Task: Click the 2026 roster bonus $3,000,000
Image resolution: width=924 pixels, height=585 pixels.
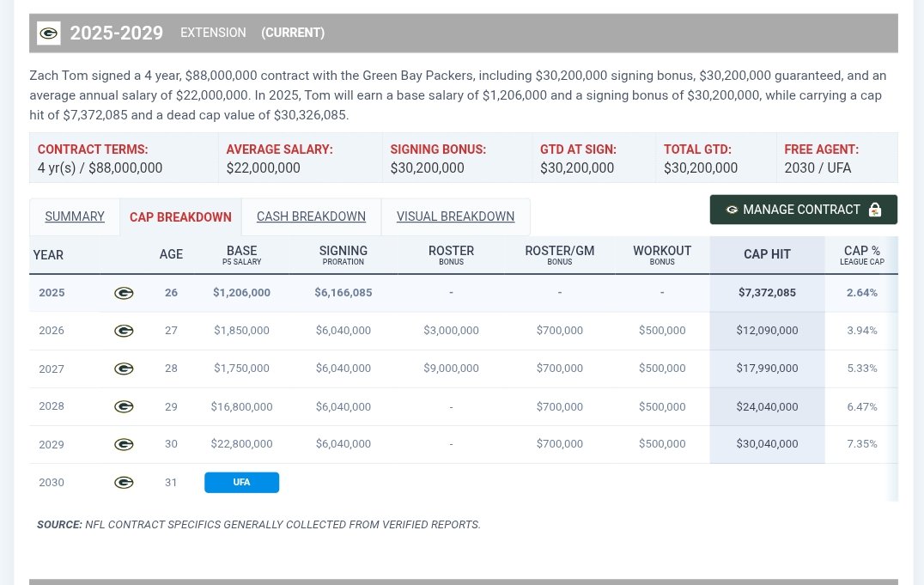Action: pyautogui.click(x=452, y=330)
